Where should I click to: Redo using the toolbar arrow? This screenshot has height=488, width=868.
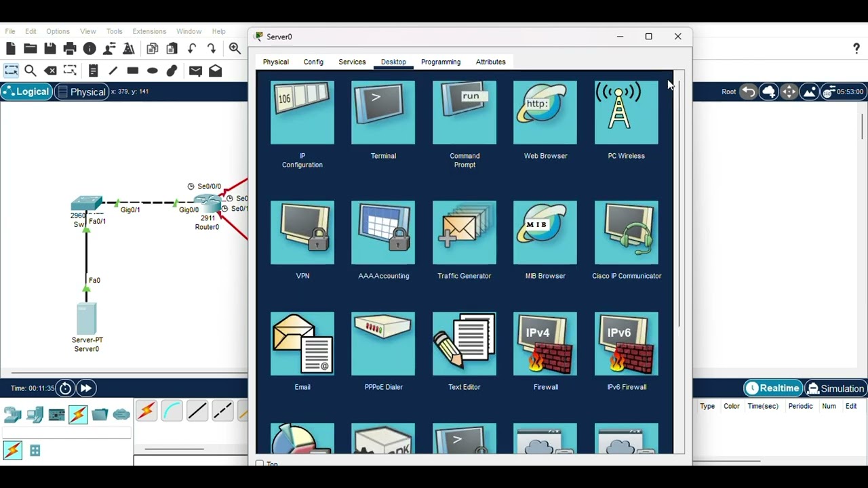(212, 48)
